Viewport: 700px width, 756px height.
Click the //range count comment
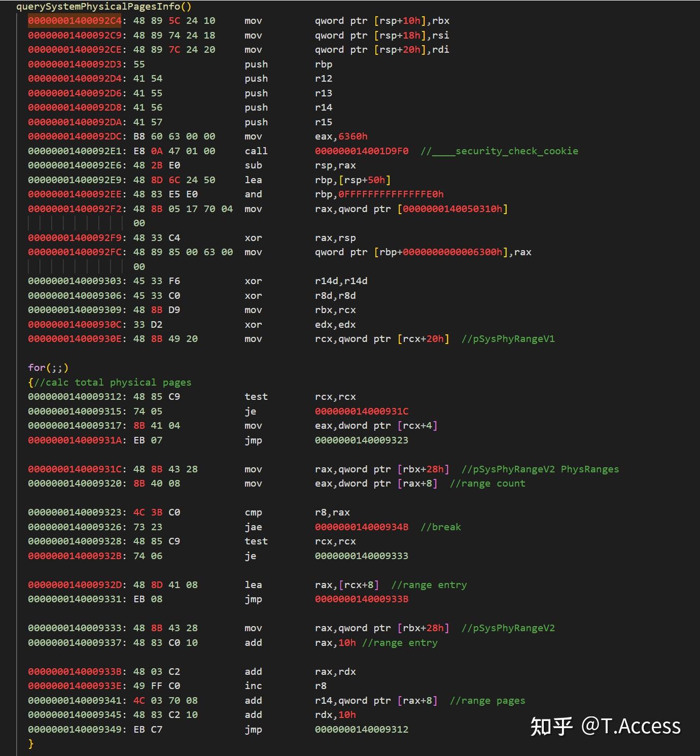(487, 484)
